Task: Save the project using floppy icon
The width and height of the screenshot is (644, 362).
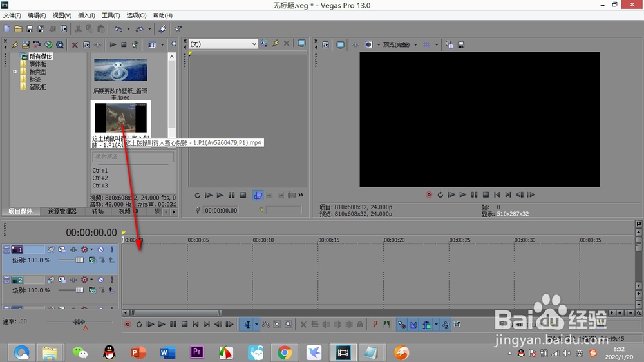Action: 30,29
